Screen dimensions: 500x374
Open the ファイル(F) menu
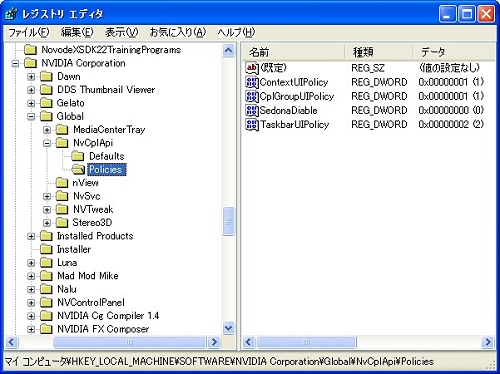[29, 32]
